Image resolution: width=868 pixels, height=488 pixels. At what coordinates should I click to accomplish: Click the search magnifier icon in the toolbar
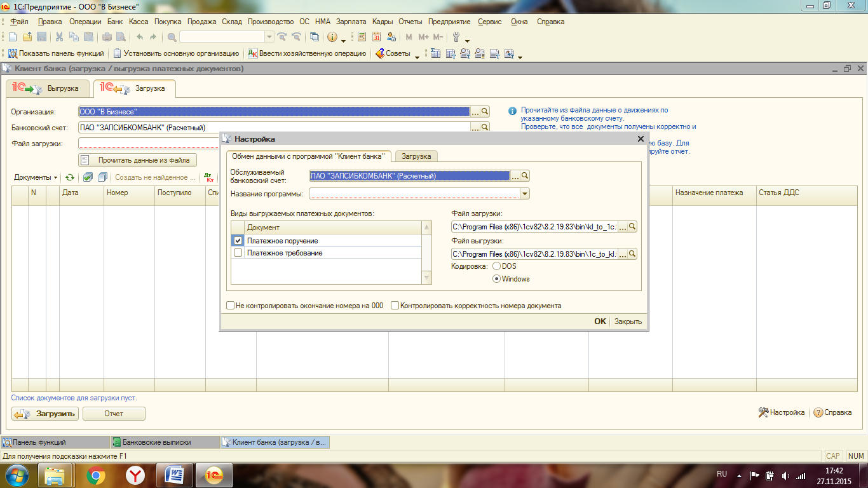(172, 37)
